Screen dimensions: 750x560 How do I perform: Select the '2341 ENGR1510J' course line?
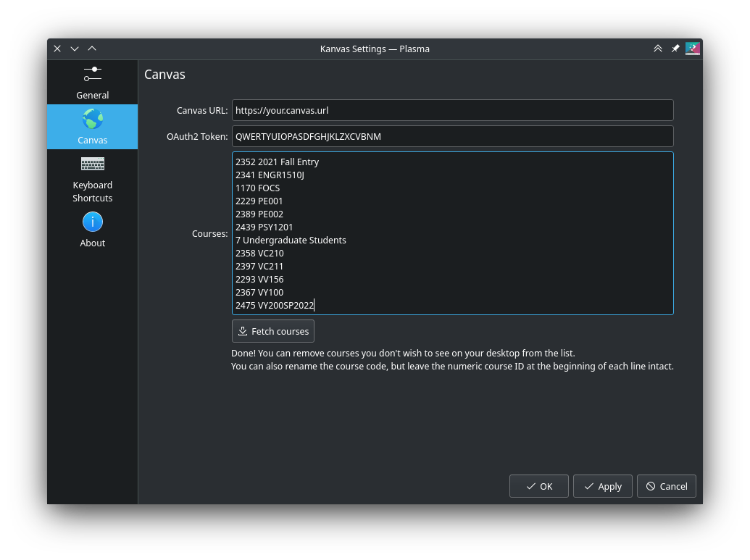coord(270,175)
